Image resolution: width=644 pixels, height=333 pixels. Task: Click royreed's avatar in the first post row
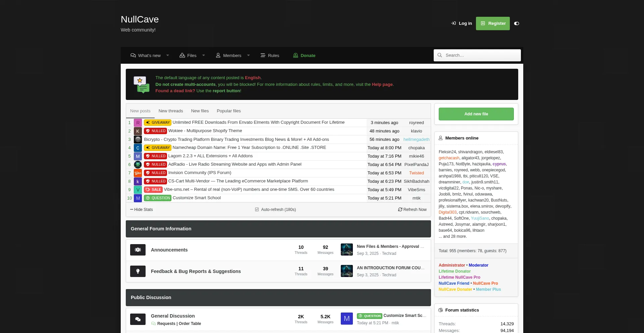click(x=138, y=123)
